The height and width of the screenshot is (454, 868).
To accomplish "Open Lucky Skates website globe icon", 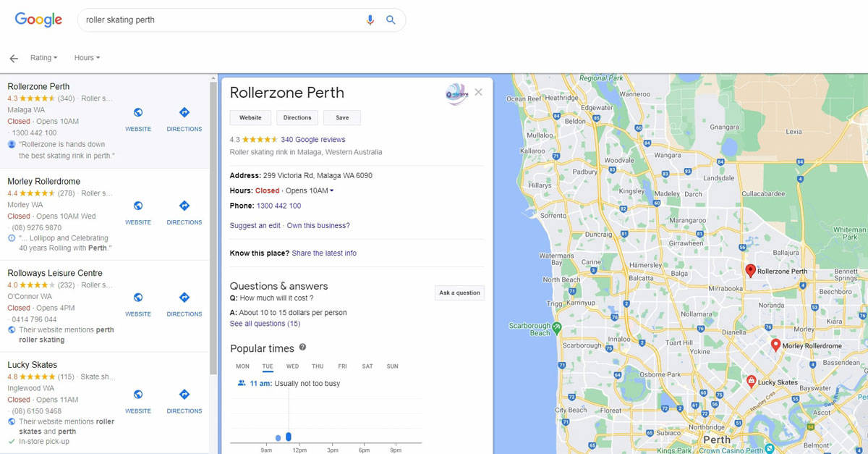I will click(138, 395).
